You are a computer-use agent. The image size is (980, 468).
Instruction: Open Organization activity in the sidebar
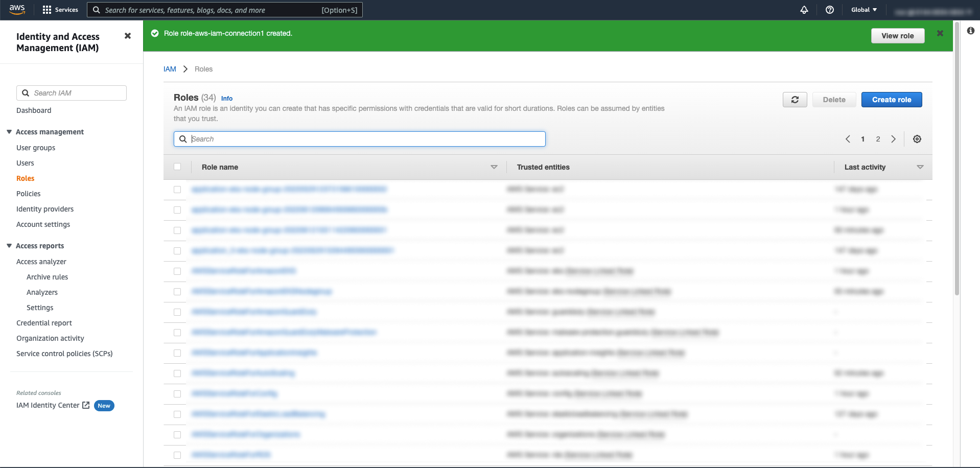(x=50, y=338)
